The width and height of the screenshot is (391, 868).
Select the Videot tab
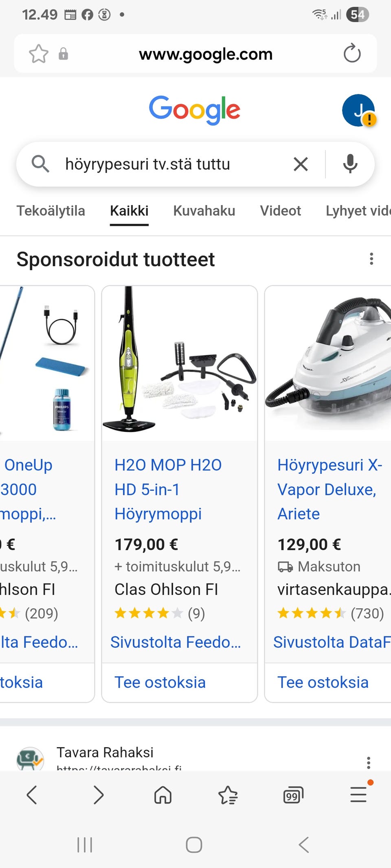click(x=281, y=211)
